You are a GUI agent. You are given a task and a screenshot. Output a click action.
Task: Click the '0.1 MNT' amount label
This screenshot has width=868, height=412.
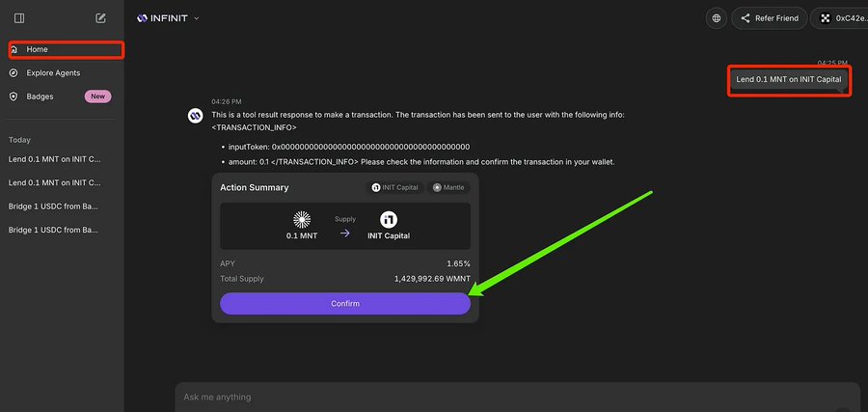click(x=302, y=235)
